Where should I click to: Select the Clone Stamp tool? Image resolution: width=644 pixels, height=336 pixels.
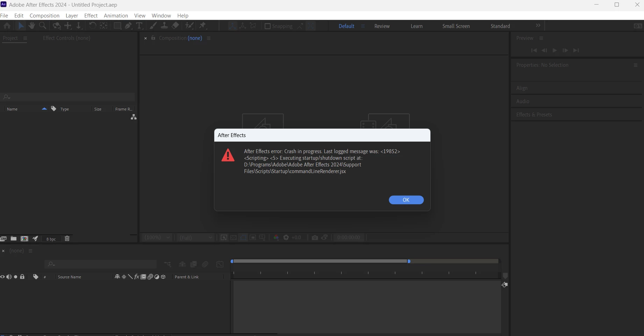[x=164, y=26]
